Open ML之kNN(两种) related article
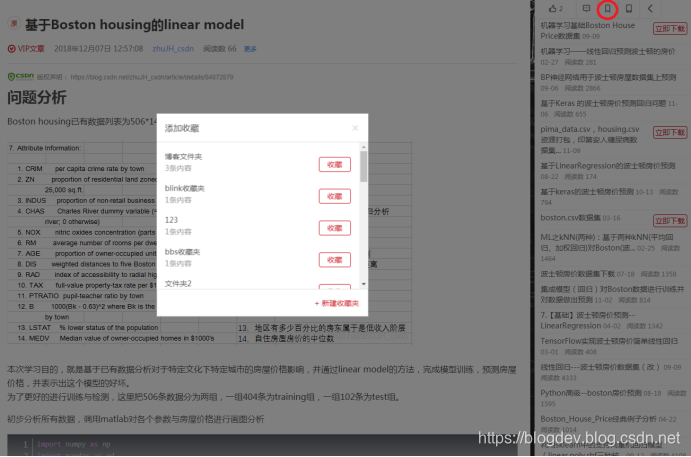Screen dimensions: 691x457 coord(607,242)
